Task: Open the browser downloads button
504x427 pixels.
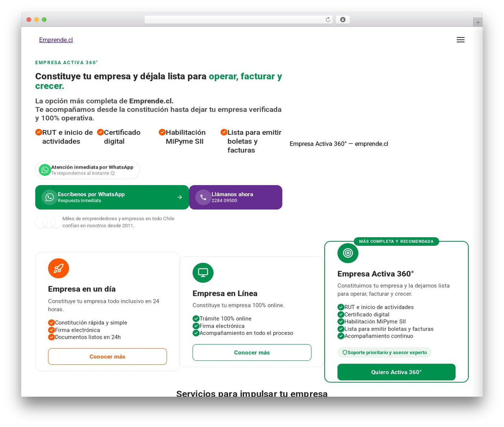Action: tap(343, 20)
